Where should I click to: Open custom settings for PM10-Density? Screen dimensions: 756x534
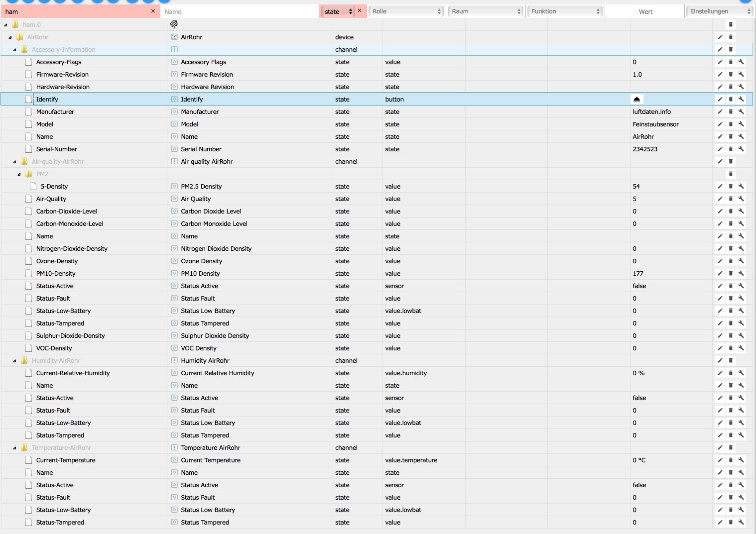tap(741, 273)
